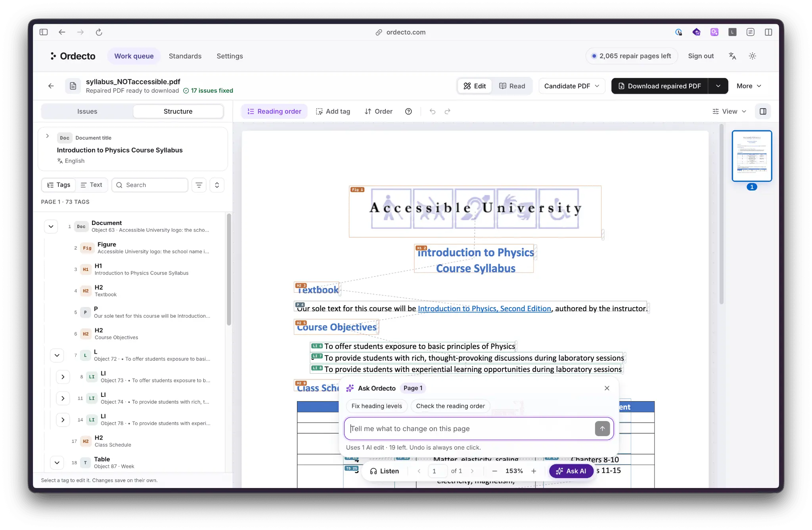Open the Structure tab
The width and height of the screenshot is (812, 530).
coord(178,112)
